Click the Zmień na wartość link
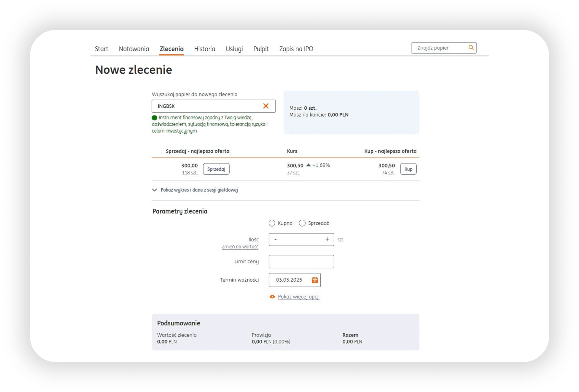579x392 pixels. 240,247
